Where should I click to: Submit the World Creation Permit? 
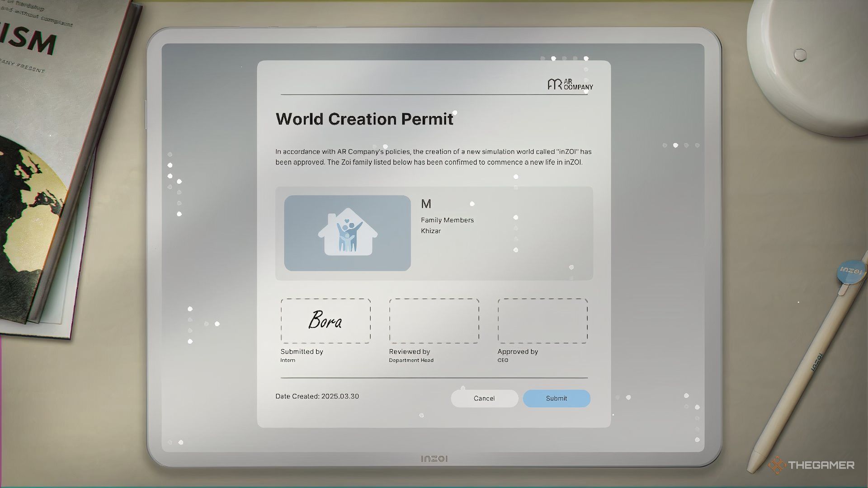pyautogui.click(x=557, y=398)
